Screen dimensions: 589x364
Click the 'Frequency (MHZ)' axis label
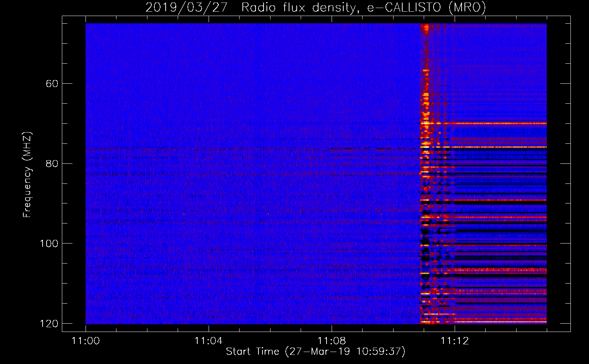click(x=27, y=175)
